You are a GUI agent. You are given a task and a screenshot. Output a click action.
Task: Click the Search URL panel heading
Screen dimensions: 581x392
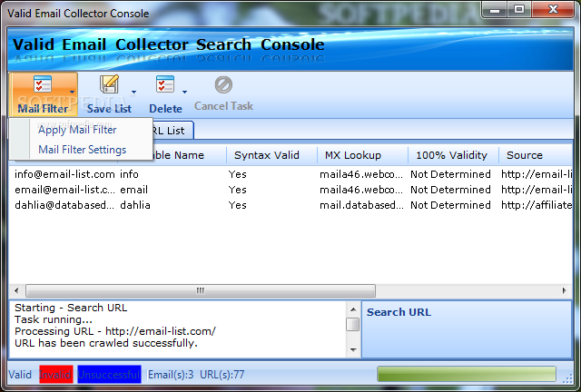coord(399,312)
